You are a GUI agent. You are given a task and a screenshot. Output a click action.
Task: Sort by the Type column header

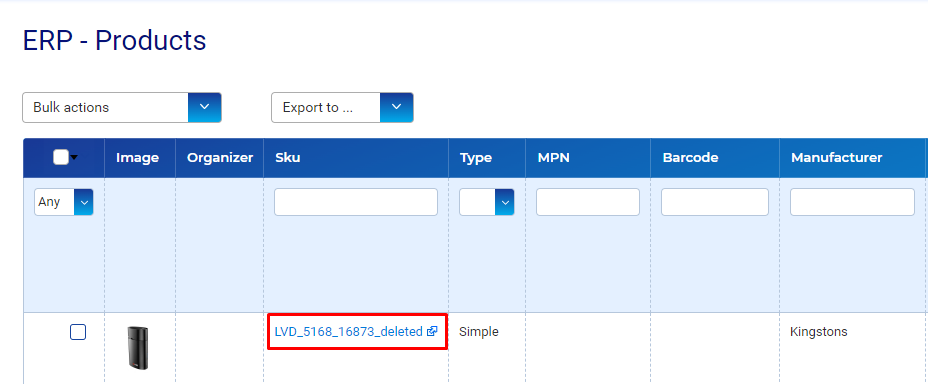pyautogui.click(x=476, y=157)
